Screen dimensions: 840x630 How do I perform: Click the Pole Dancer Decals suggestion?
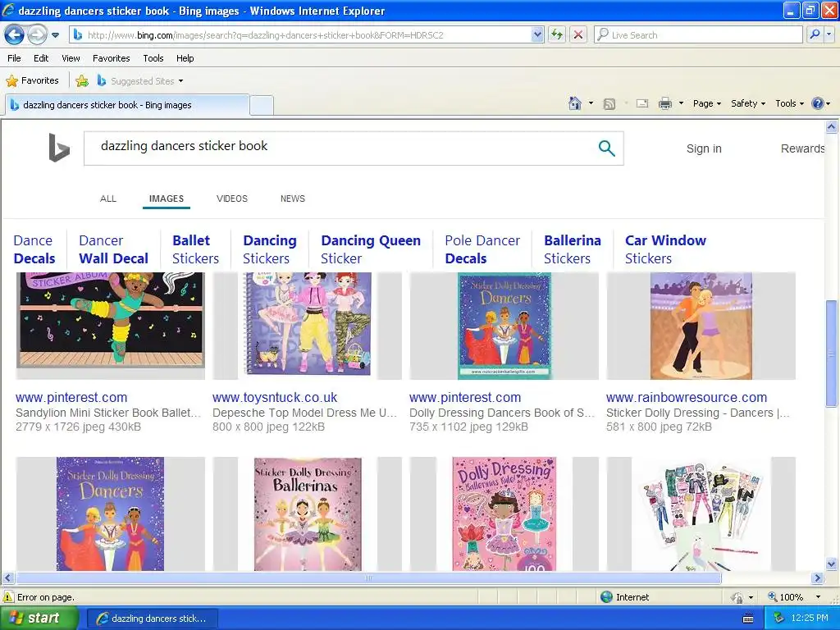(x=482, y=249)
